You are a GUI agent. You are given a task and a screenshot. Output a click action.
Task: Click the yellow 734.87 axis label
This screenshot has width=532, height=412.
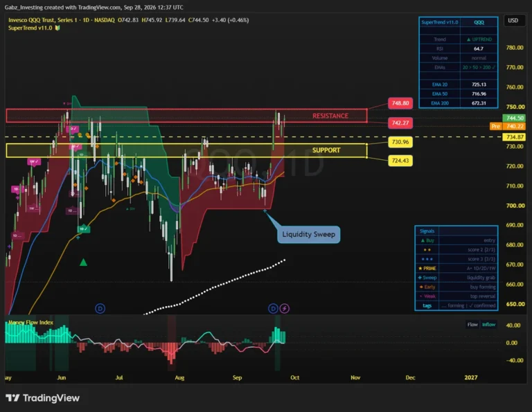[x=515, y=137]
